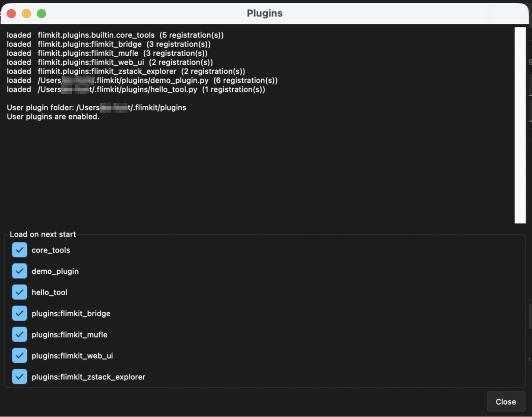Click 'User plugins are enabled.' text
This screenshot has width=532, height=417.
53,117
